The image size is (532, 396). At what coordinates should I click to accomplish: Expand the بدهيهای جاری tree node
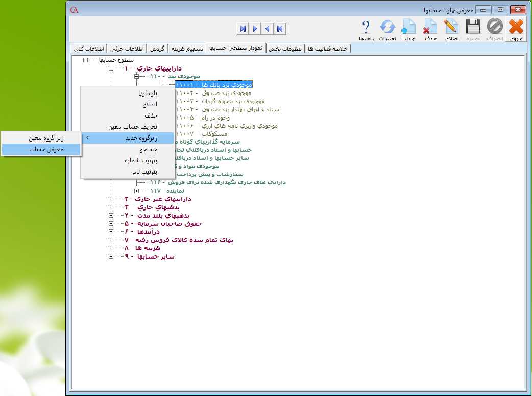111,207
